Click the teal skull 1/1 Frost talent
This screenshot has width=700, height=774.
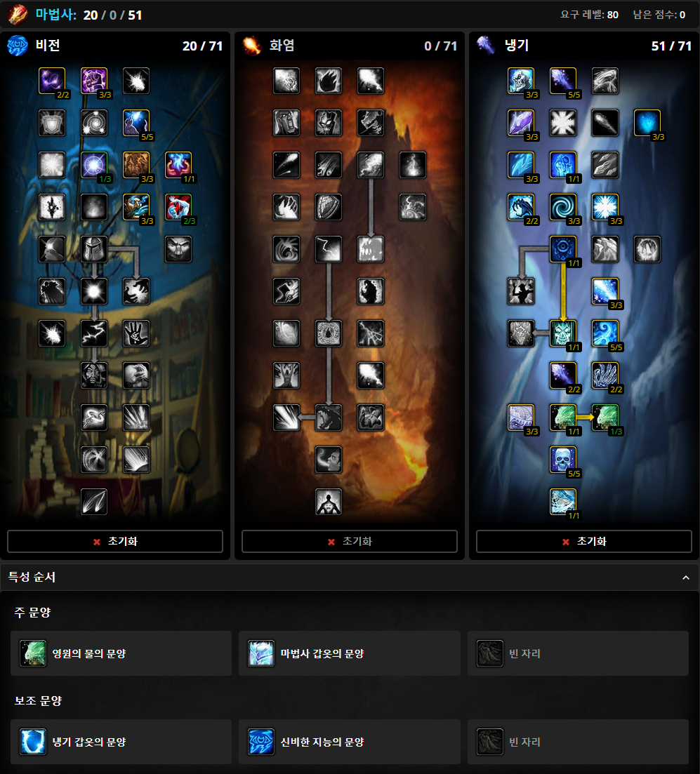pos(563,333)
